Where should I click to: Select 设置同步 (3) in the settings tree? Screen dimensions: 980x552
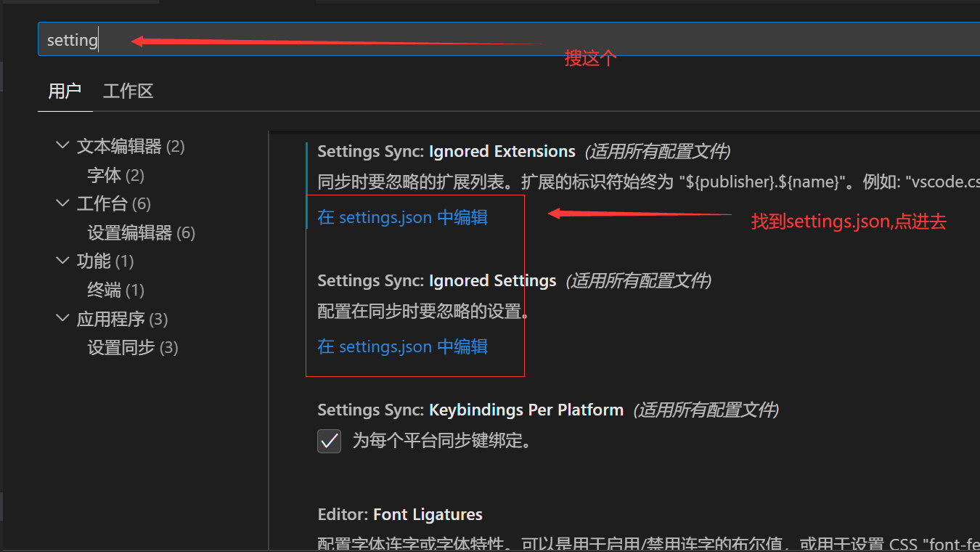pos(133,348)
